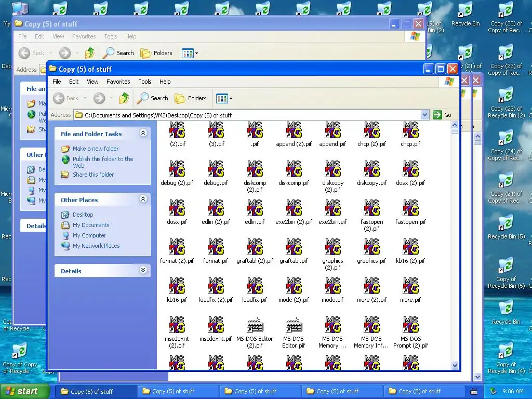Open My Computer in Other Places

(89, 235)
